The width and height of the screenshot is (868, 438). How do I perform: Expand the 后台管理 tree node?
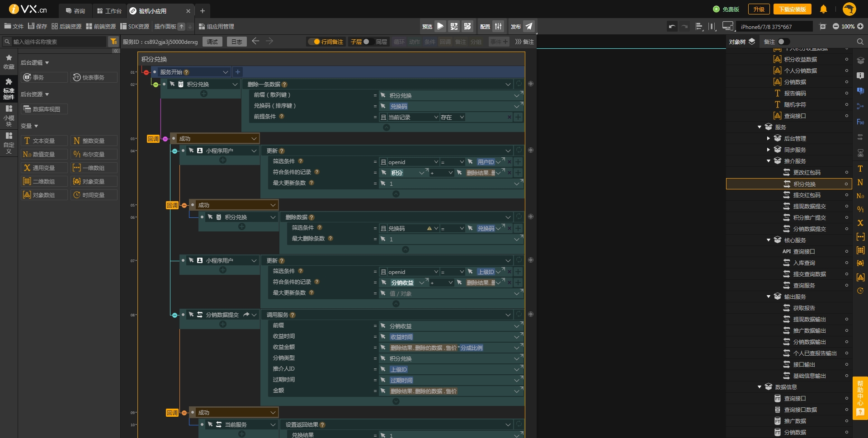click(768, 138)
